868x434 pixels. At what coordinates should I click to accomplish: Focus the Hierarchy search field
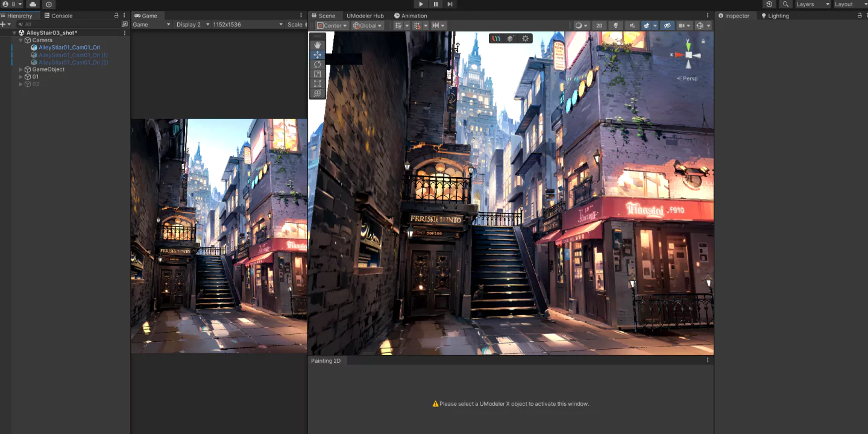[69, 25]
